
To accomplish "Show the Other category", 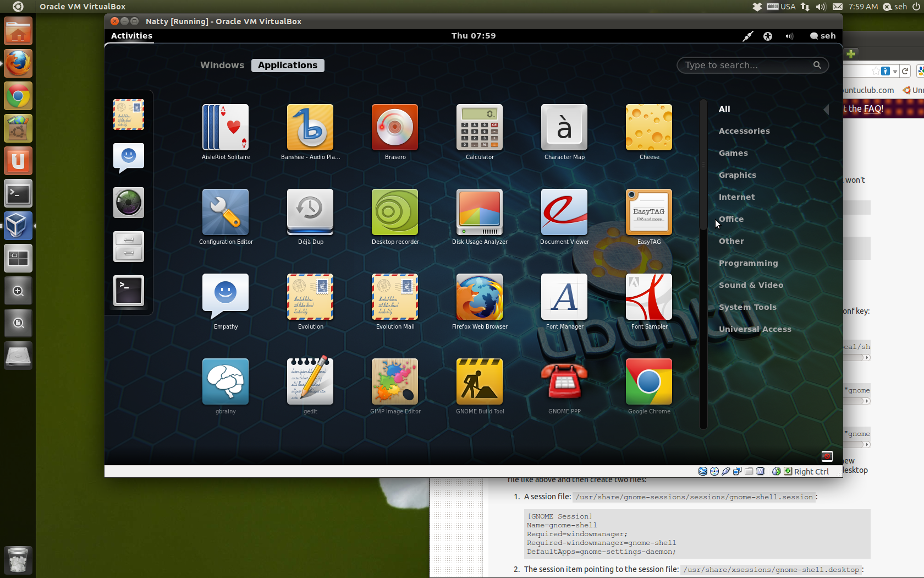I will point(732,241).
